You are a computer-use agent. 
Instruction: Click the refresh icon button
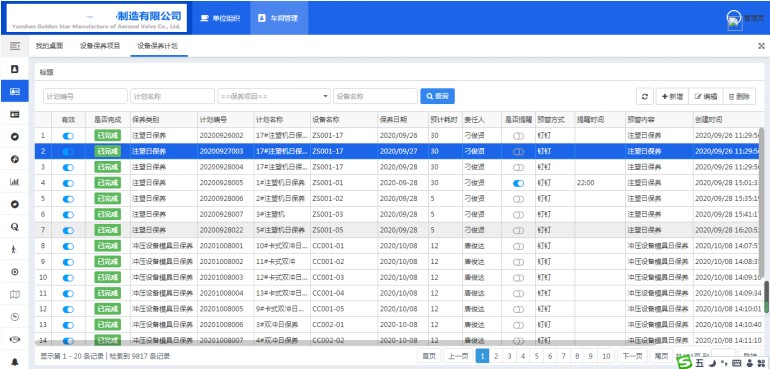(645, 96)
